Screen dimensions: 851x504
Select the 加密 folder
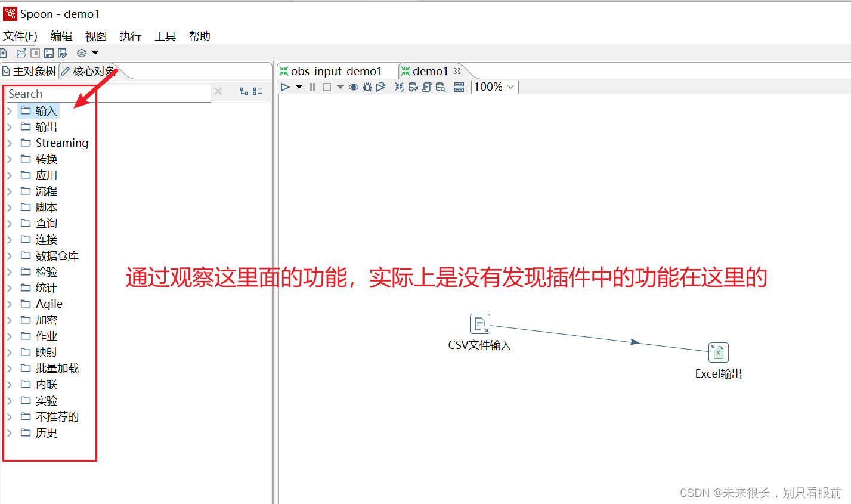39,320
